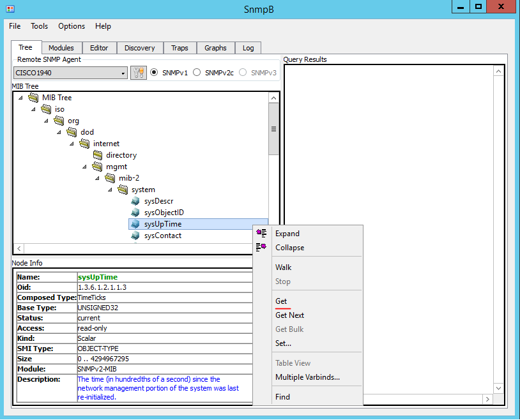520x420 pixels.
Task: Select the sysContact node icon
Action: pos(135,235)
